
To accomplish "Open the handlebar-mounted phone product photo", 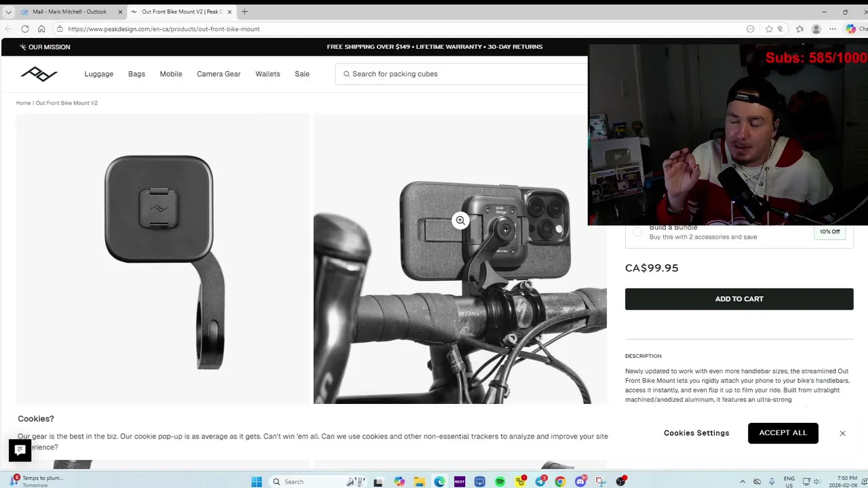I will coord(460,259).
